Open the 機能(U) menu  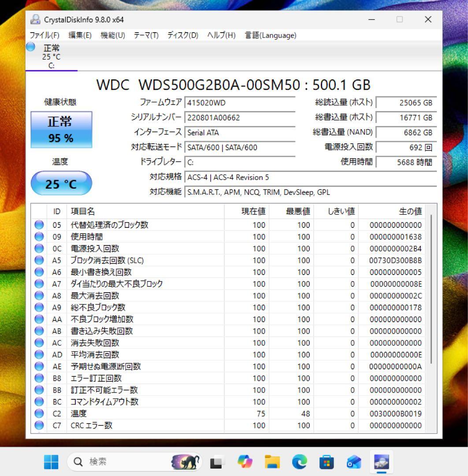(113, 35)
